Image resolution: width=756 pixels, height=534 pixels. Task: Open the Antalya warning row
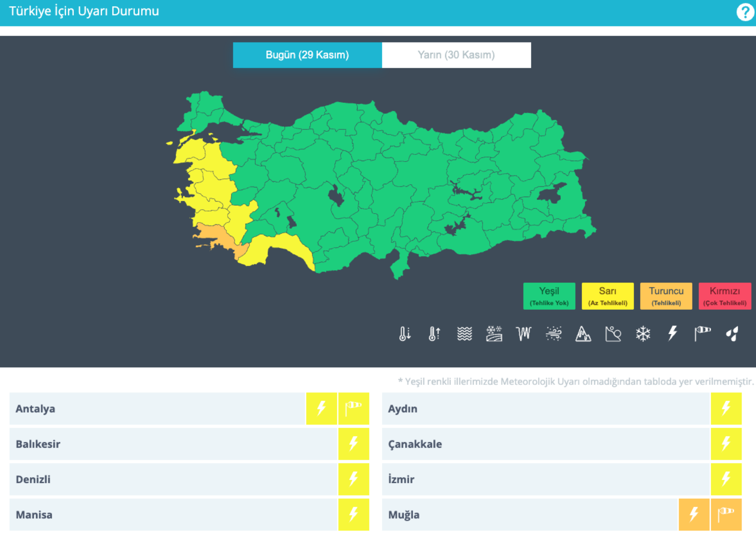tap(156, 409)
